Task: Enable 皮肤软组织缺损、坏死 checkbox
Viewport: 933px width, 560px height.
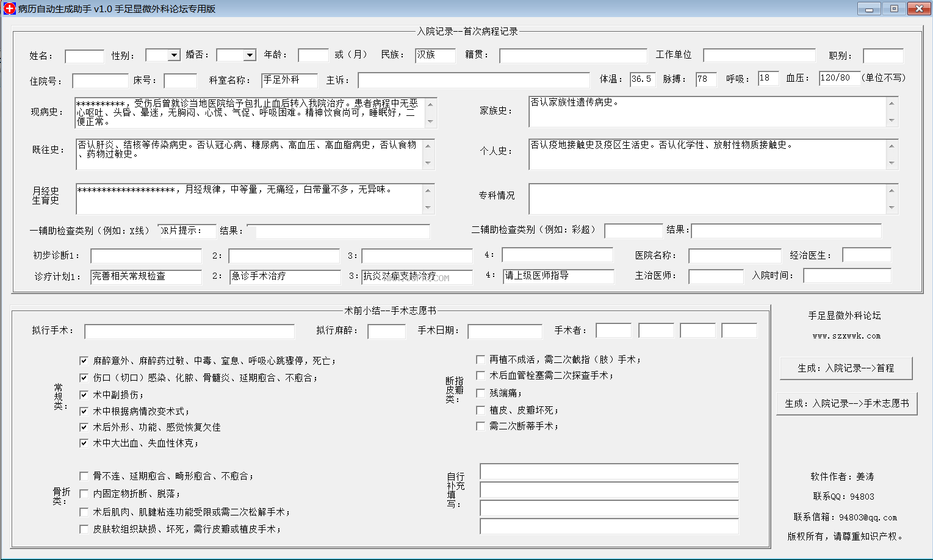Action: 84,529
